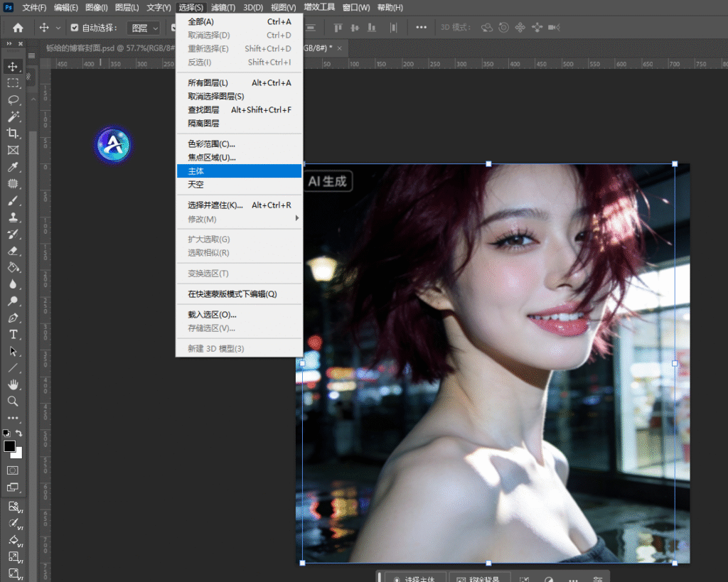
Task: Activate the Horizontal Type tool
Action: coord(13,335)
